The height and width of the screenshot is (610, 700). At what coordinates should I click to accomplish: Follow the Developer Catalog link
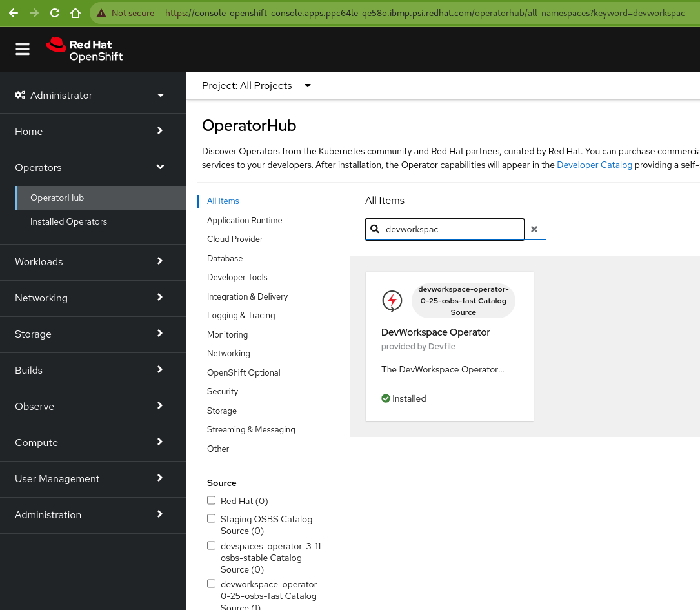[594, 165]
